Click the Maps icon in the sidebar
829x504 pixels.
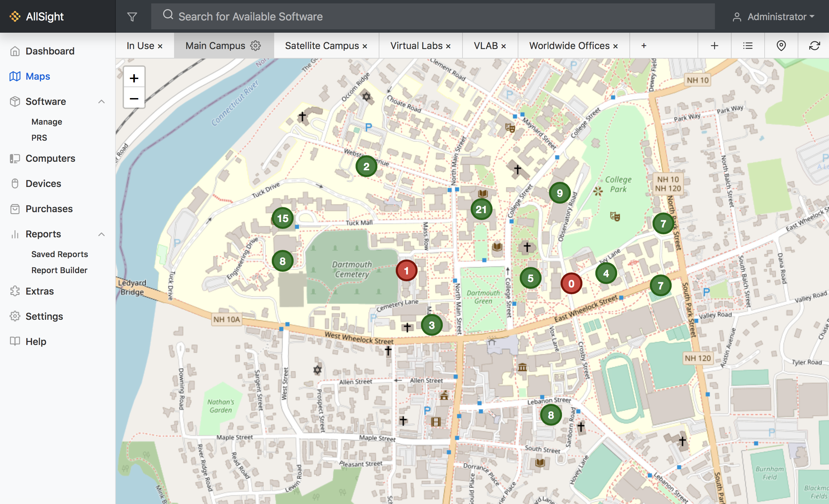pos(14,76)
